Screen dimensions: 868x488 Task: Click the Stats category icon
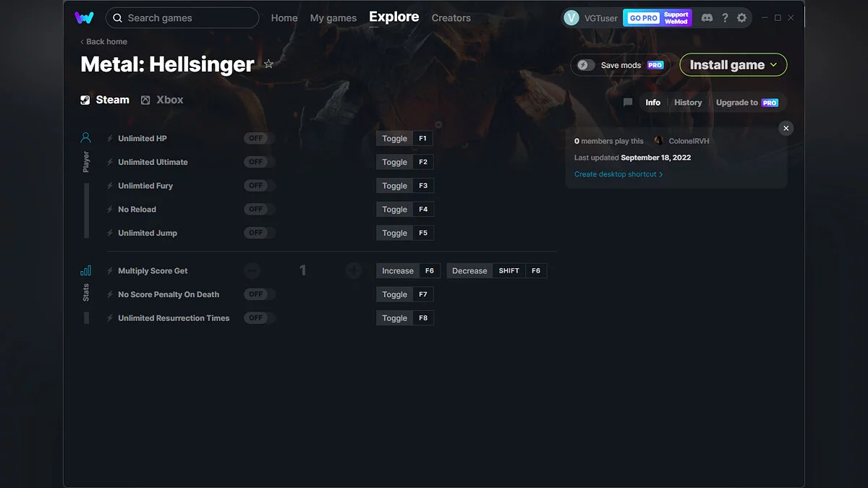[86, 270]
